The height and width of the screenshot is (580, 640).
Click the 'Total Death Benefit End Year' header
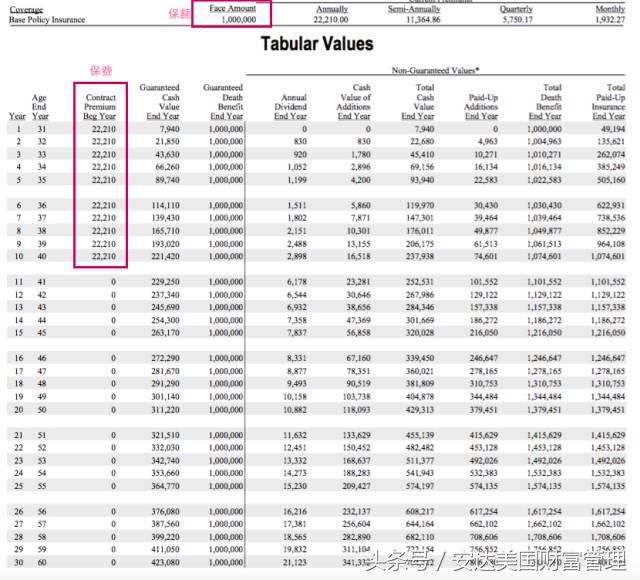[x=545, y=102]
